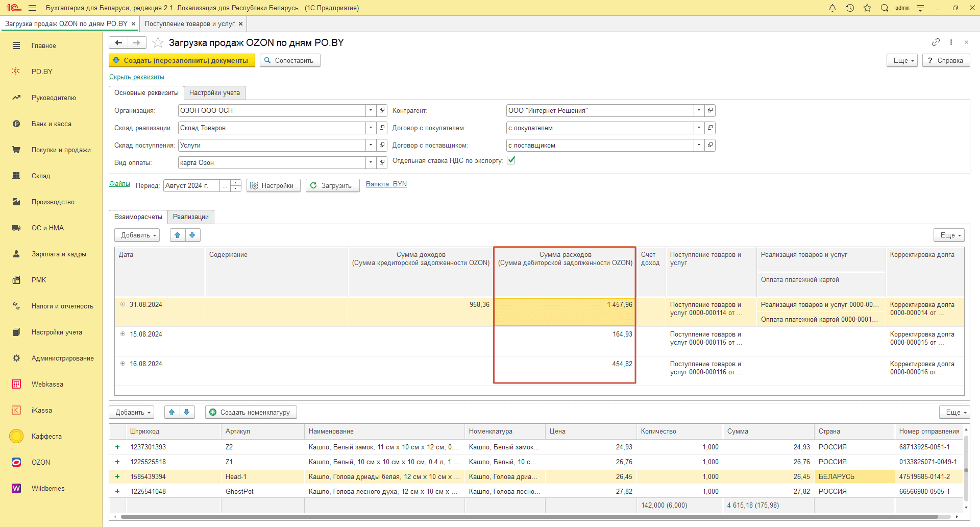
Task: Switch to Взаиморасчеты tab
Action: (x=138, y=217)
